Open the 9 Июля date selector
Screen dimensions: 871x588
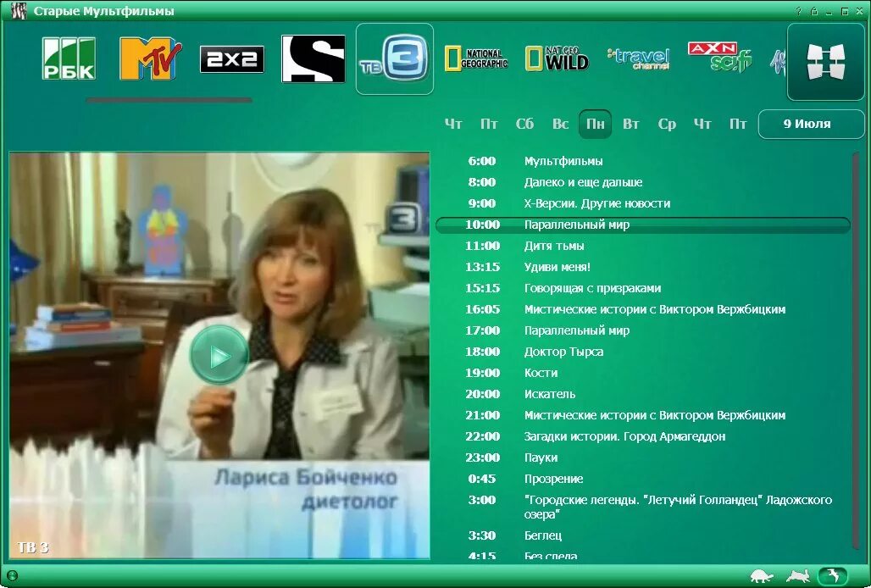tap(811, 124)
